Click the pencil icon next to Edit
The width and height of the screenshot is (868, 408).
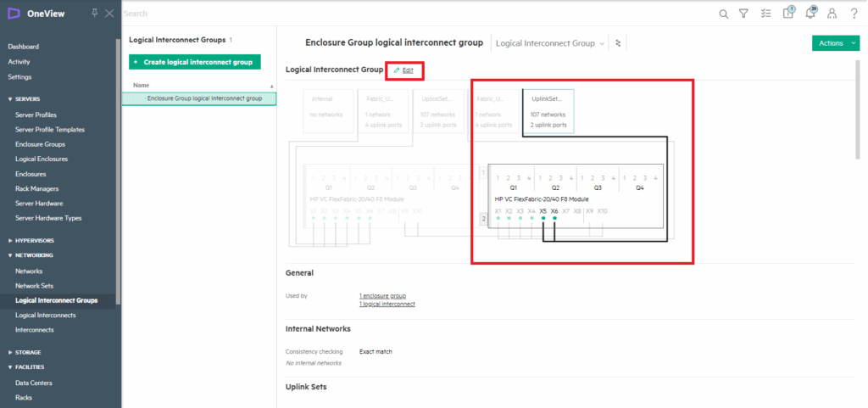click(397, 70)
